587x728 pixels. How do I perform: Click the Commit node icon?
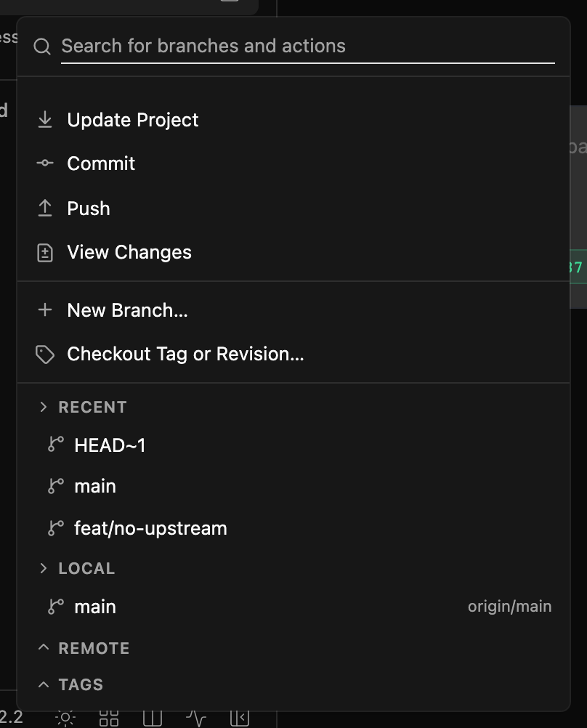[45, 163]
